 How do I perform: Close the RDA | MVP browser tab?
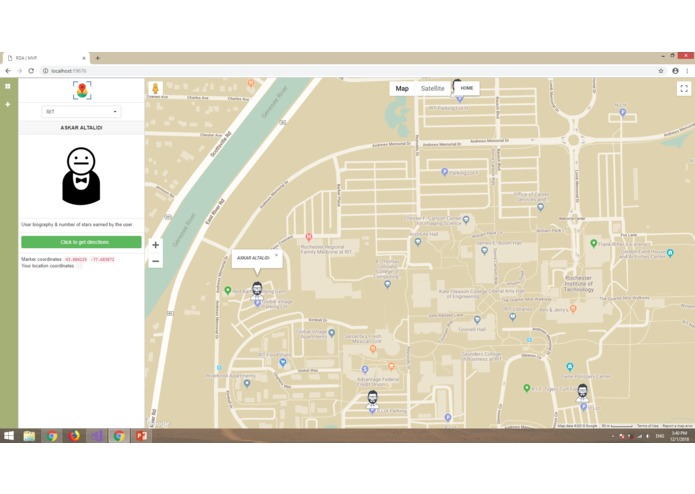84,58
